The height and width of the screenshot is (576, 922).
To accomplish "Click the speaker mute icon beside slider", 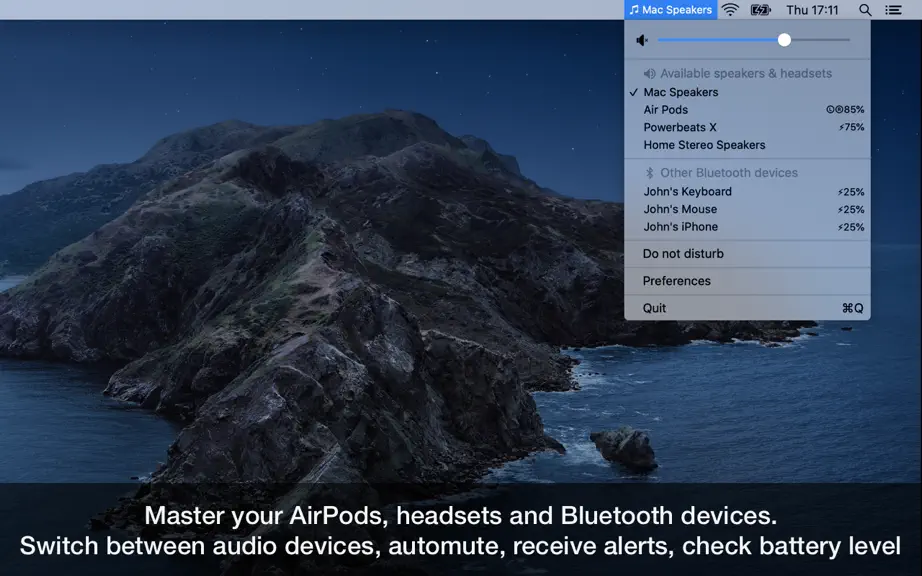I will click(x=642, y=40).
